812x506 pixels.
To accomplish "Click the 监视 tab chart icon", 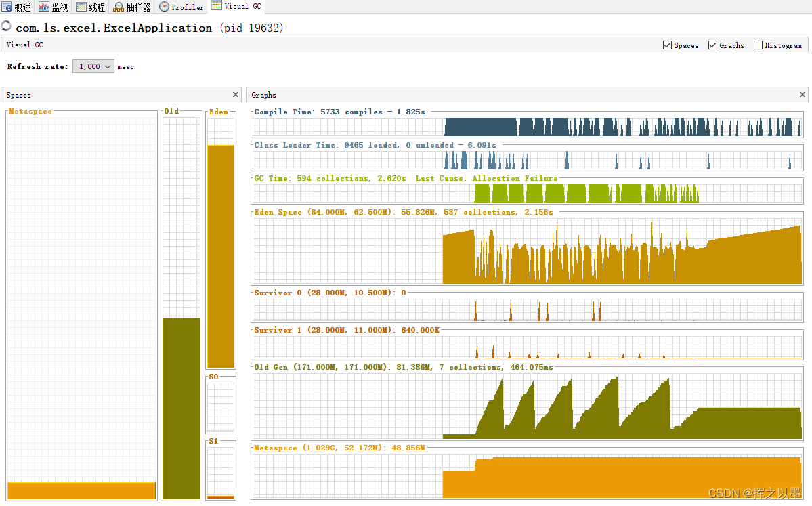I will 44,7.
